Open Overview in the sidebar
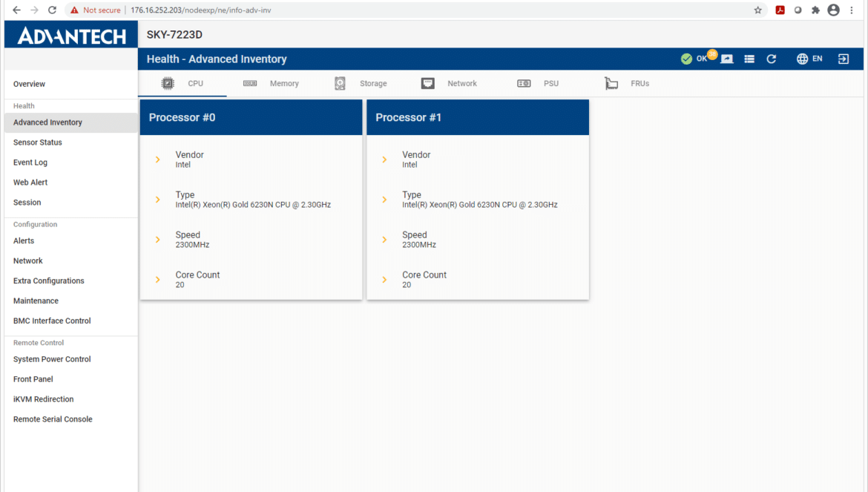This screenshot has height=492, width=868. pyautogui.click(x=71, y=84)
